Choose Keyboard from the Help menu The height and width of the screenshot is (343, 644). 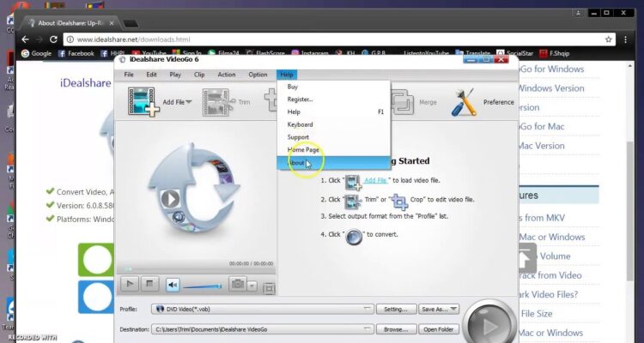coord(333,124)
